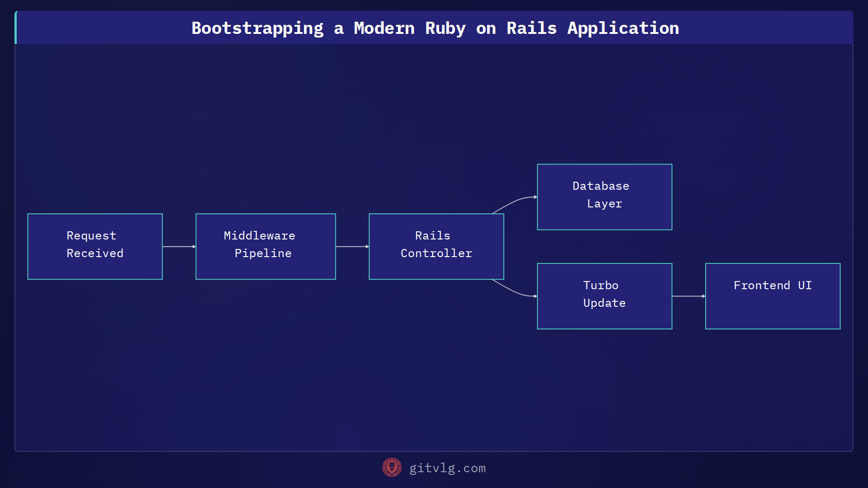Open the gitvlg.com link
The height and width of the screenshot is (488, 868).
[447, 468]
